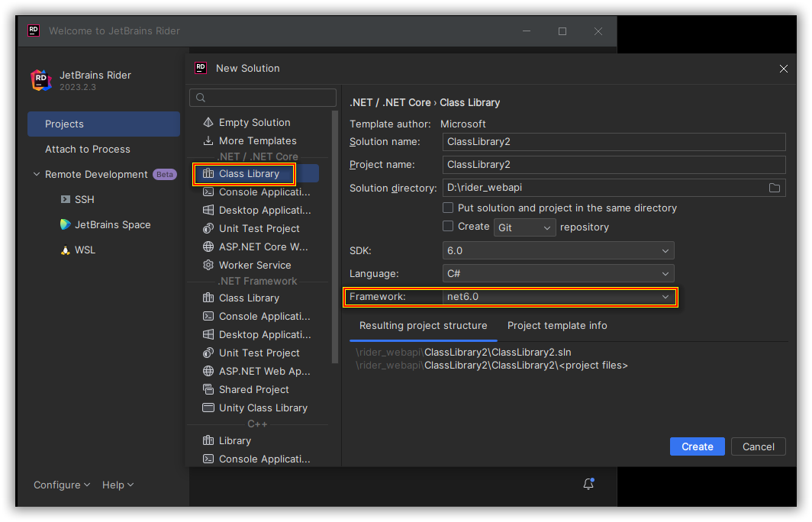Image resolution: width=812 pixels, height=522 pixels.
Task: Click the Create button
Action: (697, 446)
